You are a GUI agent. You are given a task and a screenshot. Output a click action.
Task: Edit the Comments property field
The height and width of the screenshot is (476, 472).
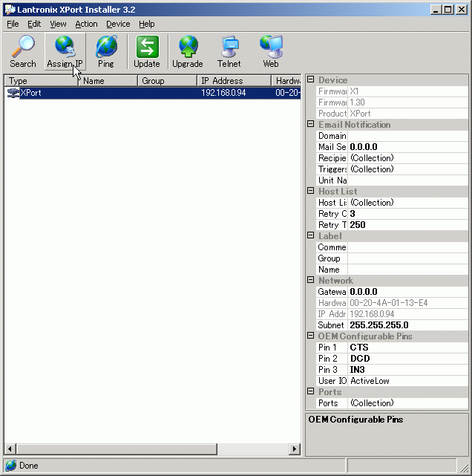coord(407,247)
